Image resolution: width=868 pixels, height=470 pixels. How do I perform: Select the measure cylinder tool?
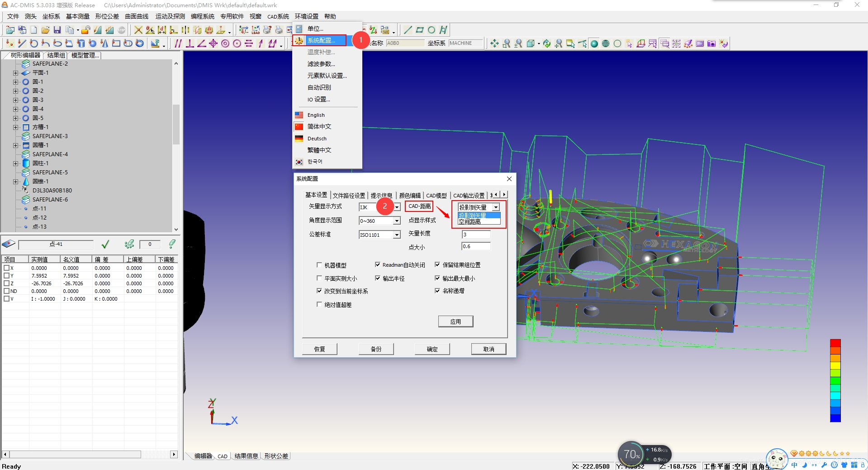[81, 43]
